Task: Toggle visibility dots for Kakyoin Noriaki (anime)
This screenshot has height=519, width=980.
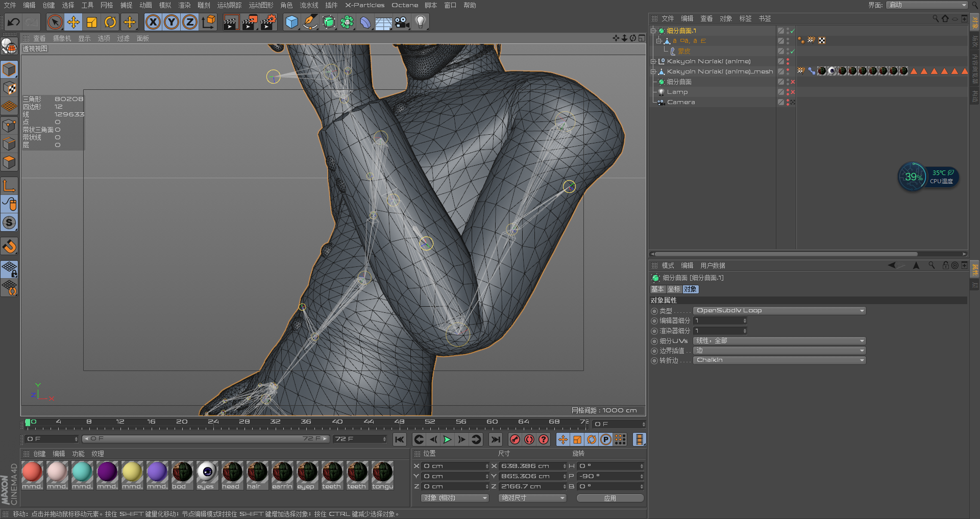Action: point(788,61)
